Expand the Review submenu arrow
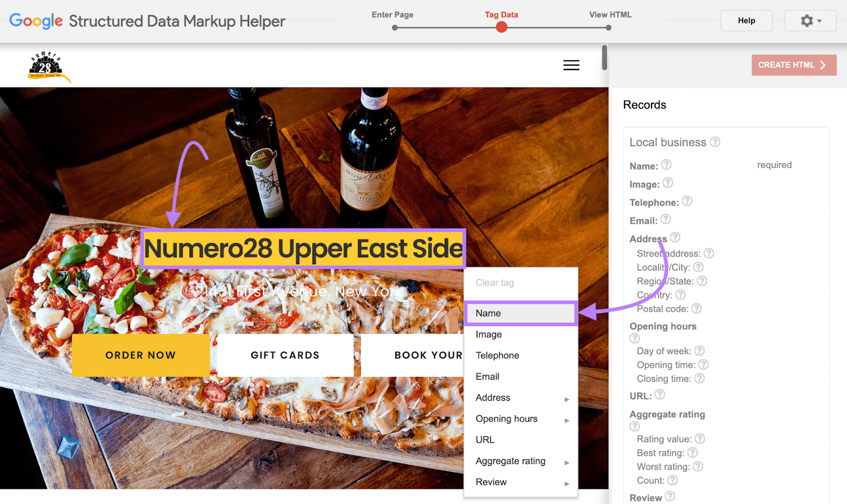Screen dimensions: 847x504 (x=566, y=484)
